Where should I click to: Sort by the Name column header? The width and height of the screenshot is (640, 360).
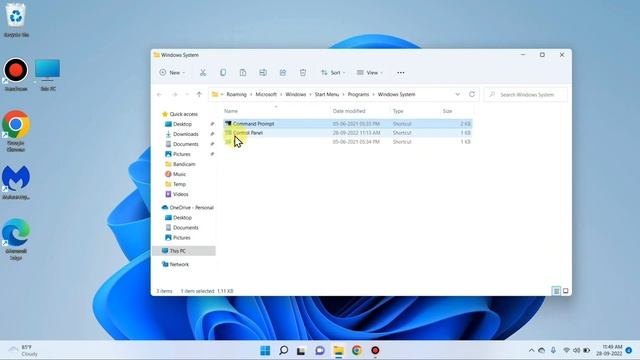point(231,111)
